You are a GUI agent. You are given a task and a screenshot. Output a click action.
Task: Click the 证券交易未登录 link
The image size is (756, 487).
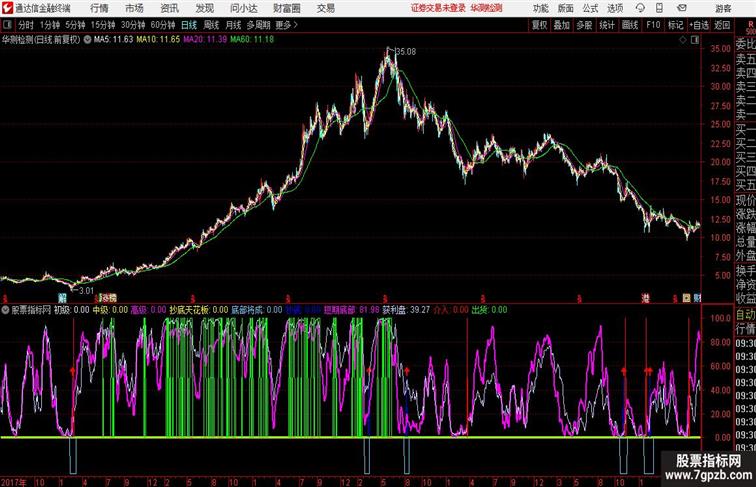438,8
